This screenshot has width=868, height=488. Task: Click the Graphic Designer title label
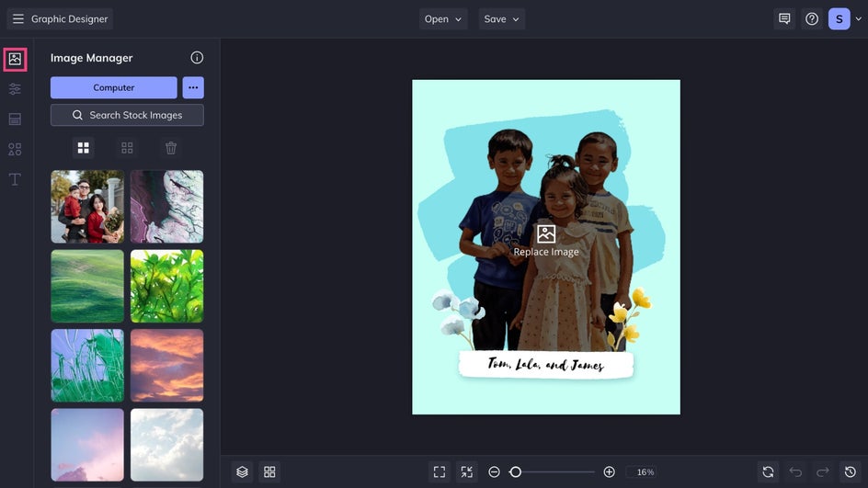point(69,18)
